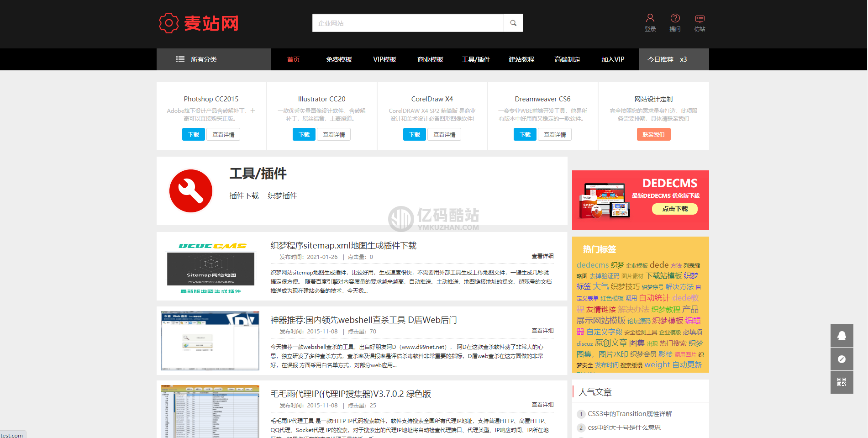
Task: Click the floating QR code icon
Action: point(842,382)
